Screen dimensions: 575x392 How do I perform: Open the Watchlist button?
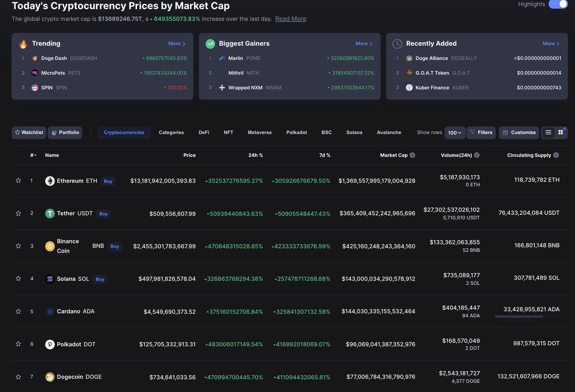coord(29,133)
